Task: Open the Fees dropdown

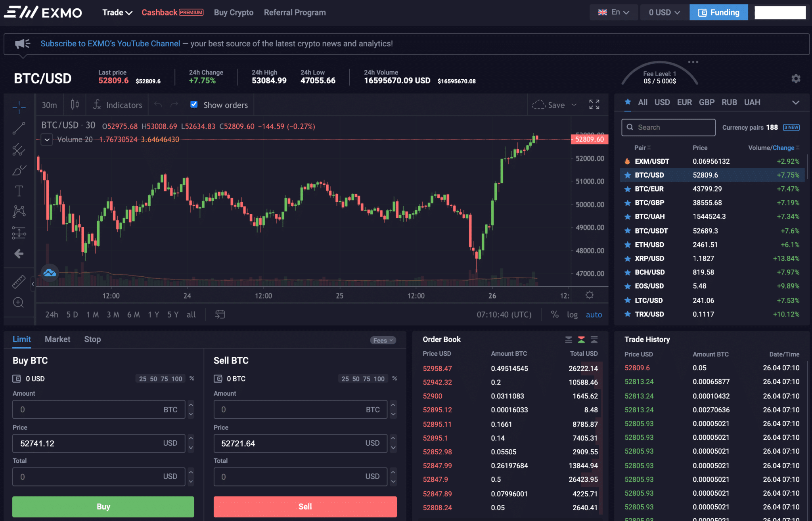Action: 383,340
